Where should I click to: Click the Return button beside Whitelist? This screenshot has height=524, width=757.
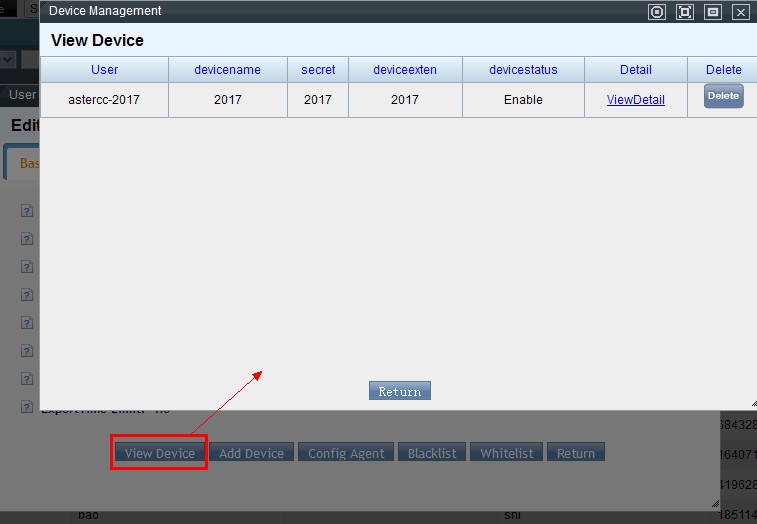pos(576,453)
